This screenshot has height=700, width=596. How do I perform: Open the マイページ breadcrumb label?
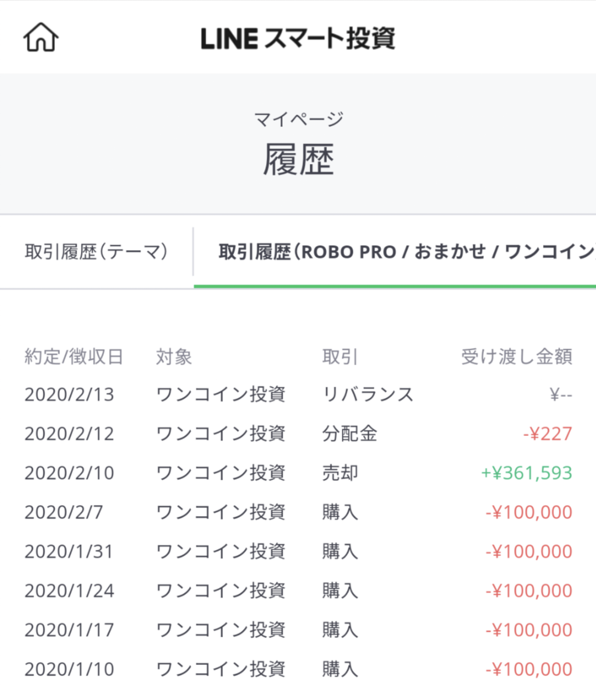point(298,118)
